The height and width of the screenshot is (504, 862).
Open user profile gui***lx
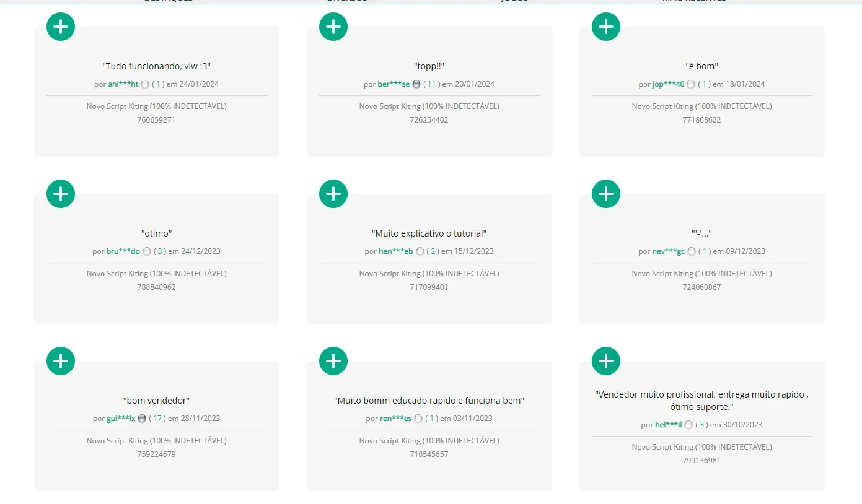(121, 419)
